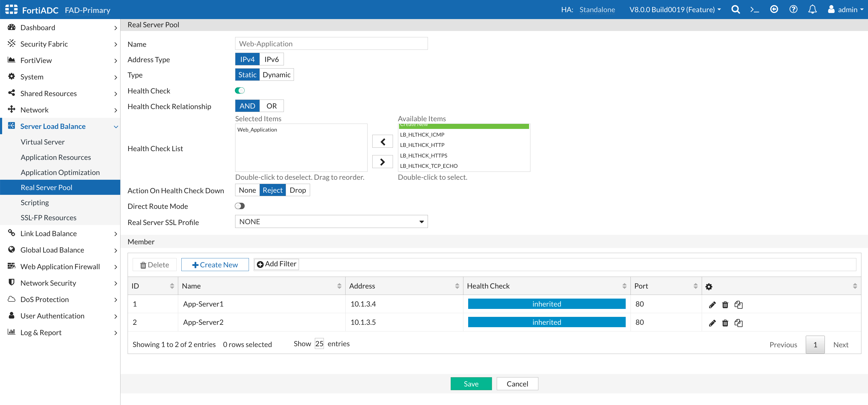Click the Standalone HA status link
868x405 pixels.
click(597, 10)
